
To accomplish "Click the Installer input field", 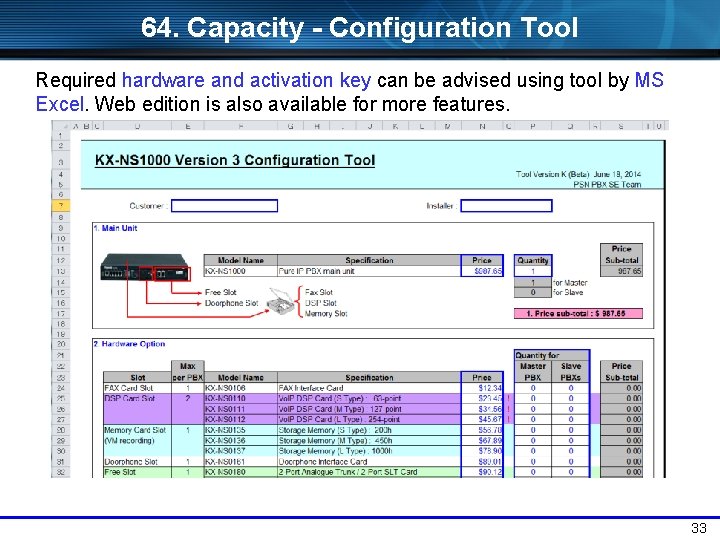I will [x=506, y=206].
